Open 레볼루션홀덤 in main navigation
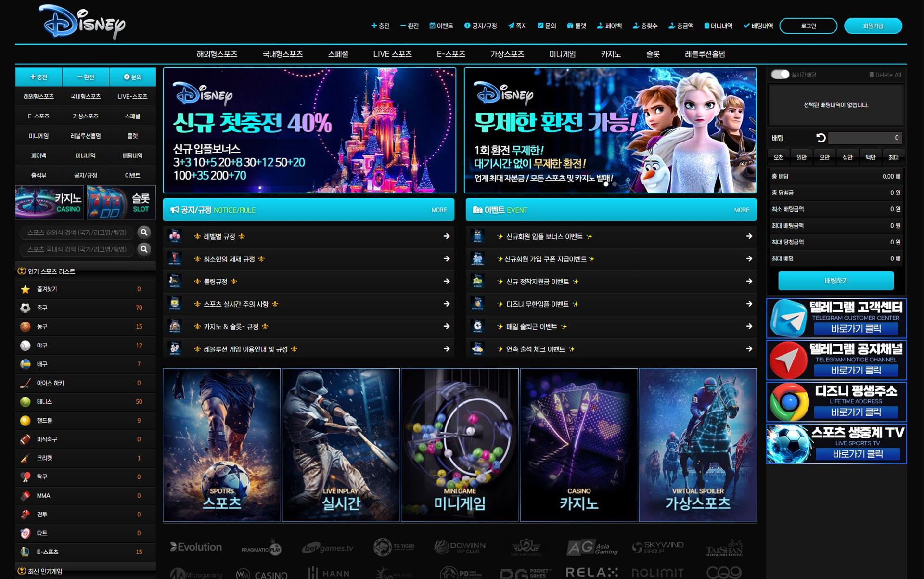The height and width of the screenshot is (579, 924). click(x=705, y=54)
